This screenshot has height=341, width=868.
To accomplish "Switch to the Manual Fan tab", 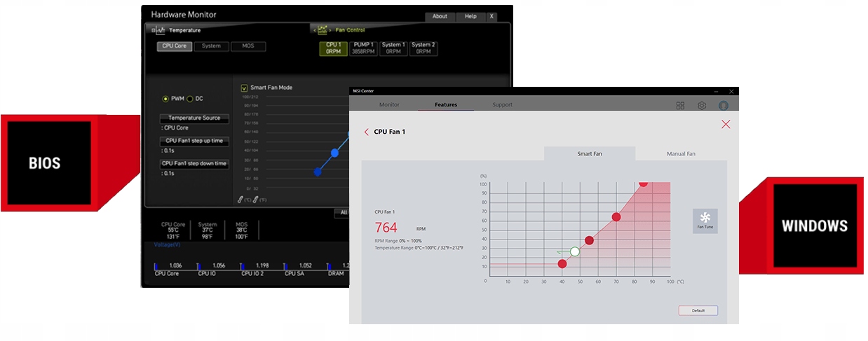I will pos(681,154).
